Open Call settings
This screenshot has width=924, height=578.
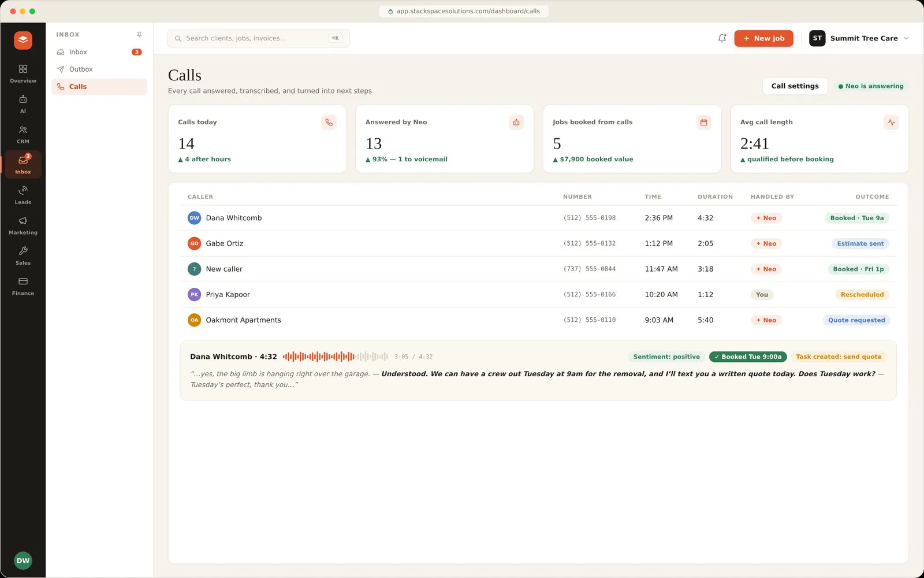point(795,86)
